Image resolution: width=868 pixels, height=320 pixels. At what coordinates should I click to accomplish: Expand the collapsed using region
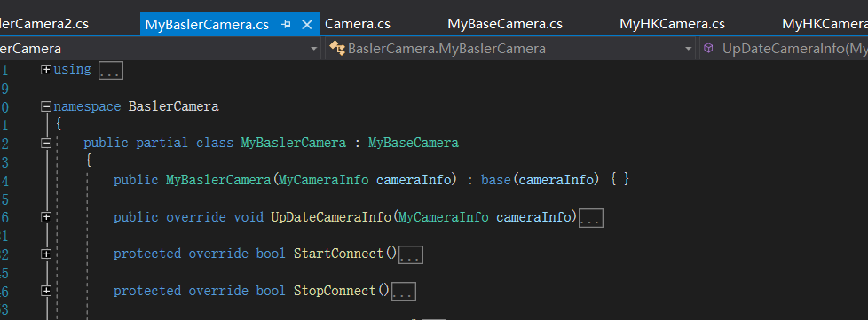click(x=46, y=70)
